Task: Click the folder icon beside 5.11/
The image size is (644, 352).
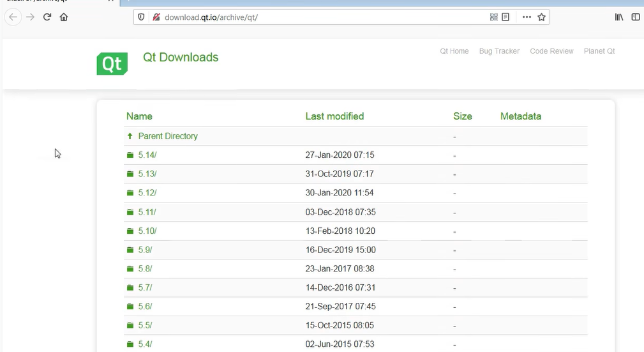Action: (x=130, y=212)
